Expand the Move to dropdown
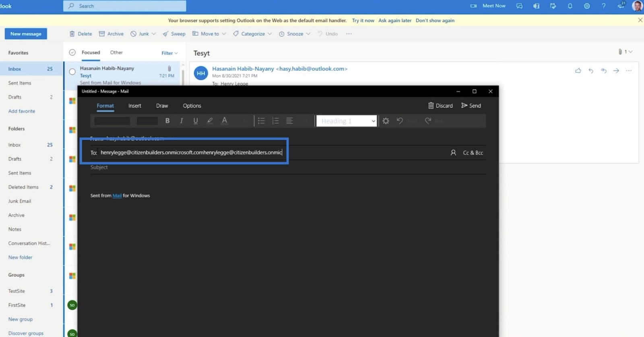Viewport: 644px width, 337px height. pos(224,34)
